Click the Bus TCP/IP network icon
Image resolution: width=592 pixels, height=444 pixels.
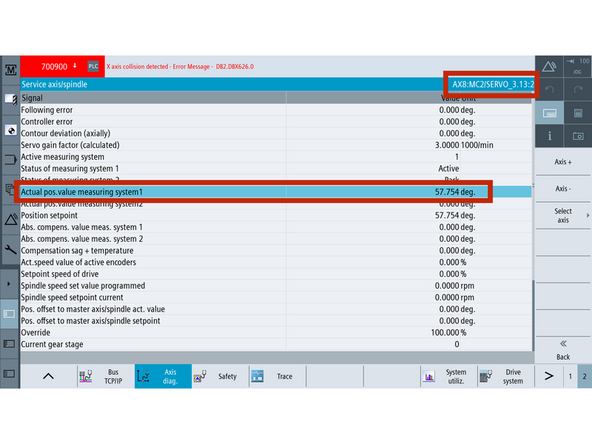click(x=86, y=376)
